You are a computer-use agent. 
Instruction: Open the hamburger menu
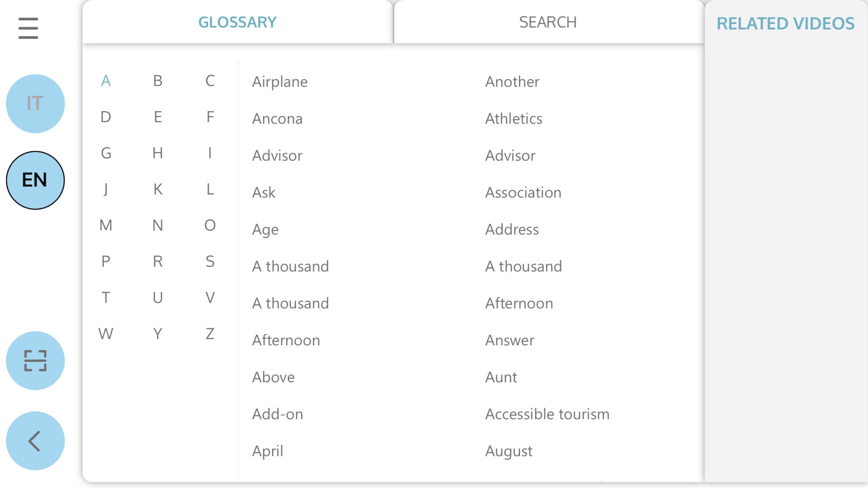click(28, 28)
